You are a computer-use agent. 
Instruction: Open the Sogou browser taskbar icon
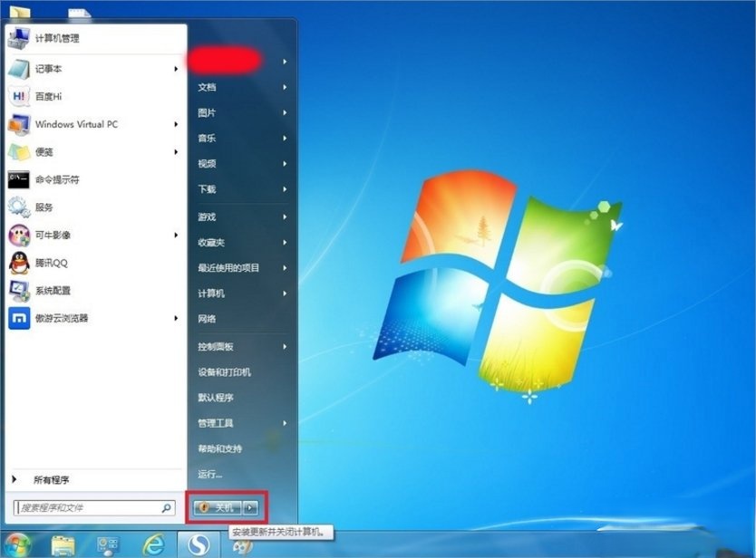pyautogui.click(x=199, y=545)
